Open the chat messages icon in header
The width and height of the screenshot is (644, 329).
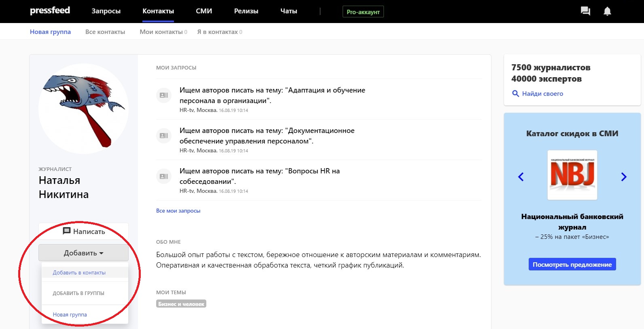[585, 11]
